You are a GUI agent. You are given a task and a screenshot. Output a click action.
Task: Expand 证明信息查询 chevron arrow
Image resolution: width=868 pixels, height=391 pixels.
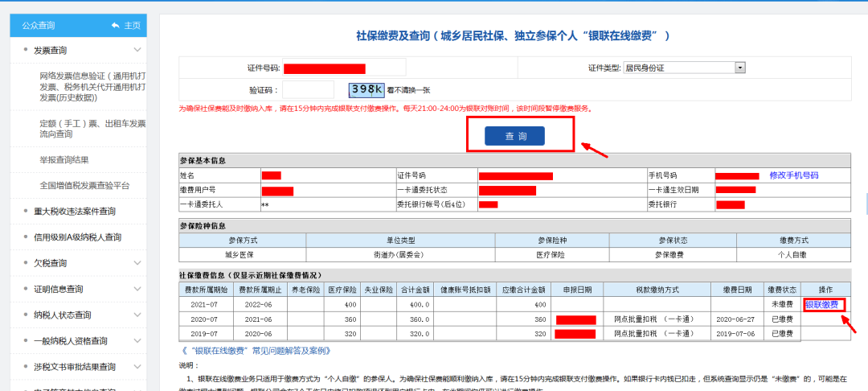[x=138, y=289]
